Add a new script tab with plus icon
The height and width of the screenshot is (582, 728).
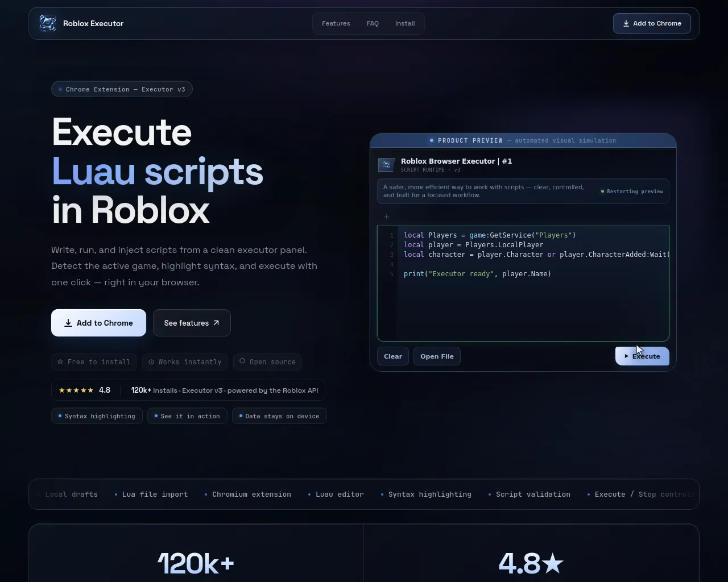coord(387,217)
